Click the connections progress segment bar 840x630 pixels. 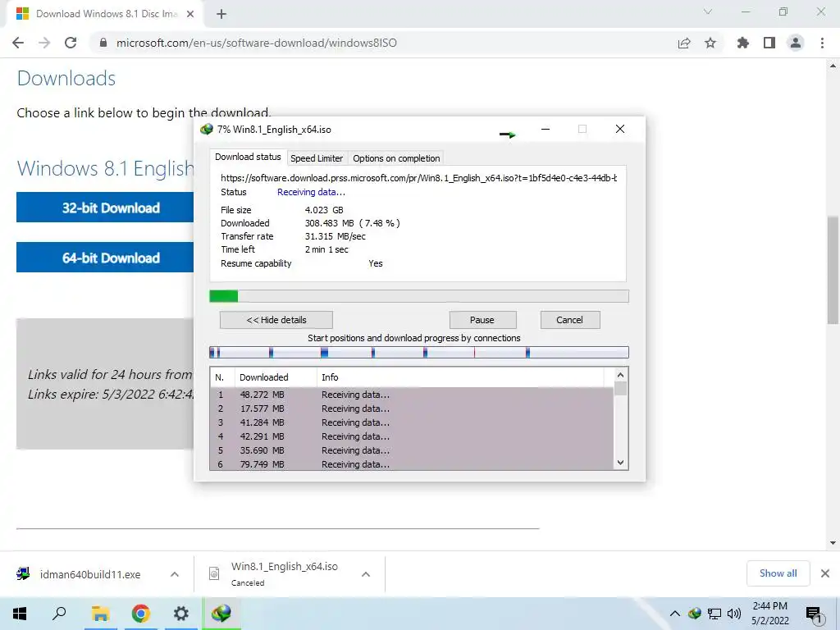tap(419, 352)
